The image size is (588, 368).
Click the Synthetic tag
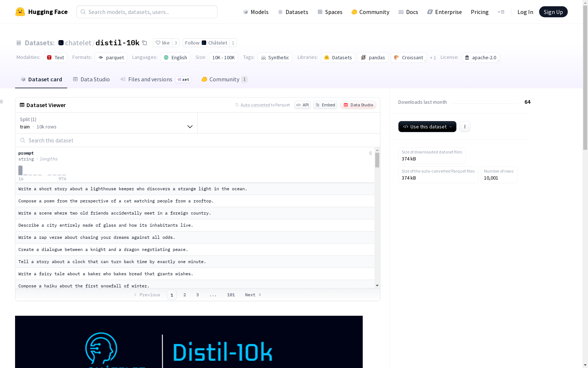tap(275, 57)
